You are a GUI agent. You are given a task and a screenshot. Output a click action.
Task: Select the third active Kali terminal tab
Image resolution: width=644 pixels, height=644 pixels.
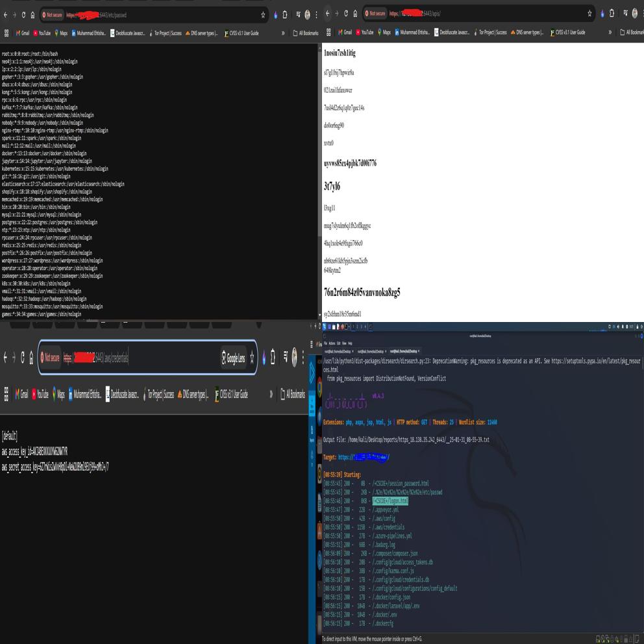tap(404, 352)
